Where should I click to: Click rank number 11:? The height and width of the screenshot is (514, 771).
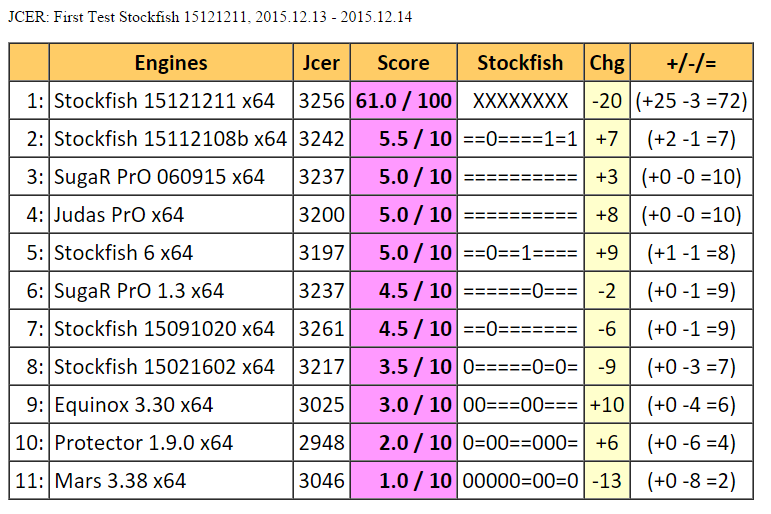[30, 481]
